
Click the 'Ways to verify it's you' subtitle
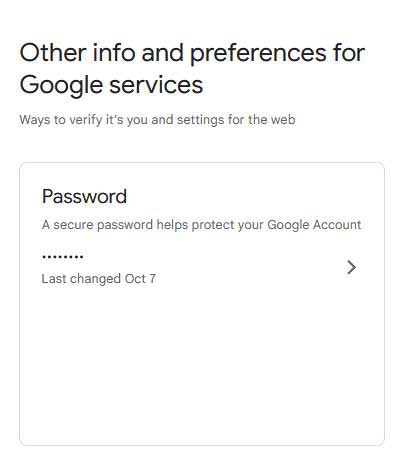click(x=157, y=120)
